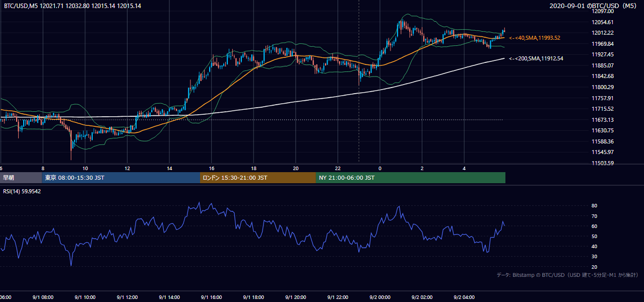Viewport: 644px width, 302px height.
Task: Click hour 12 on the price chart axis
Action: (127, 168)
